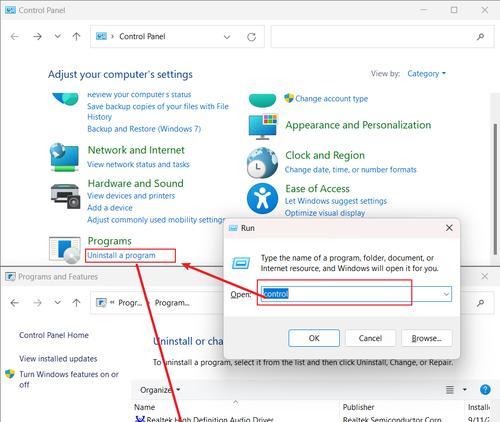Open Network and Internet category
This screenshot has height=422, width=500.
coord(136,150)
